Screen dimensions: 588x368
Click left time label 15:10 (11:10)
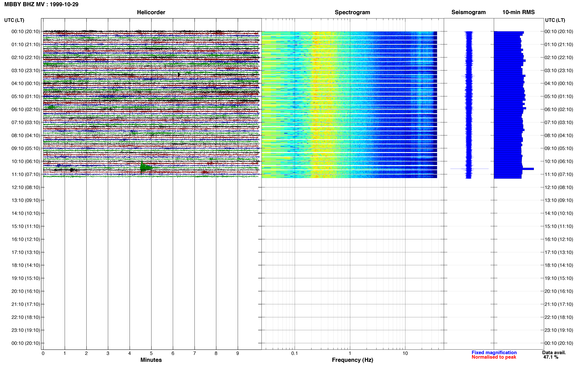click(x=26, y=226)
